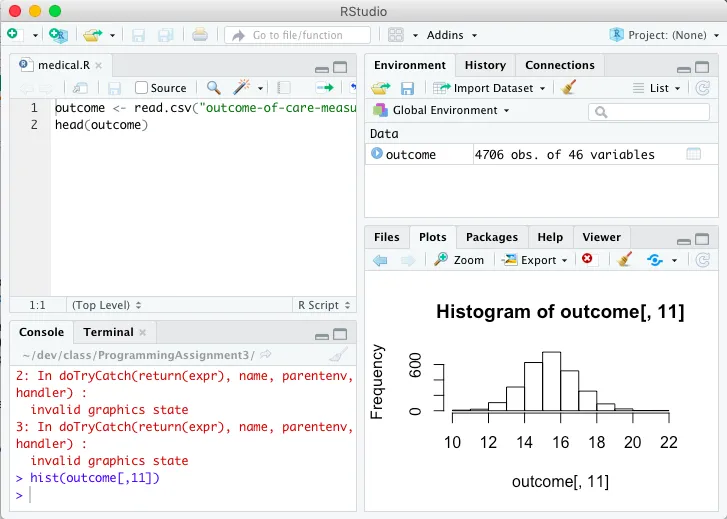
Task: Refresh the Environment pane
Action: [702, 88]
